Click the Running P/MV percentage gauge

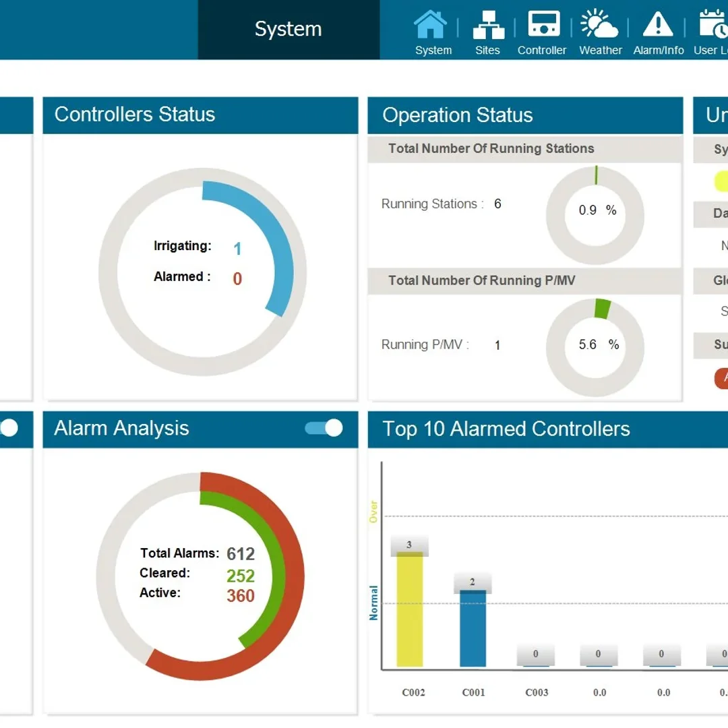(595, 345)
